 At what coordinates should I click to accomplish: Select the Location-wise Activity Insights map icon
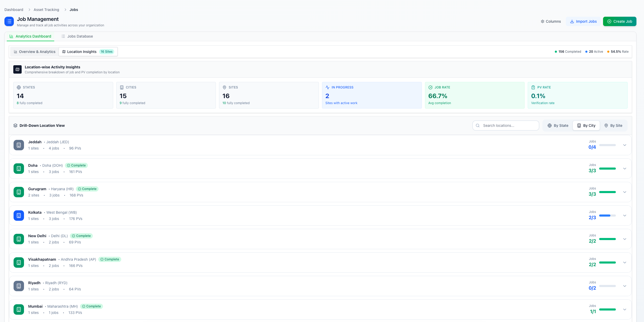coord(17,69)
